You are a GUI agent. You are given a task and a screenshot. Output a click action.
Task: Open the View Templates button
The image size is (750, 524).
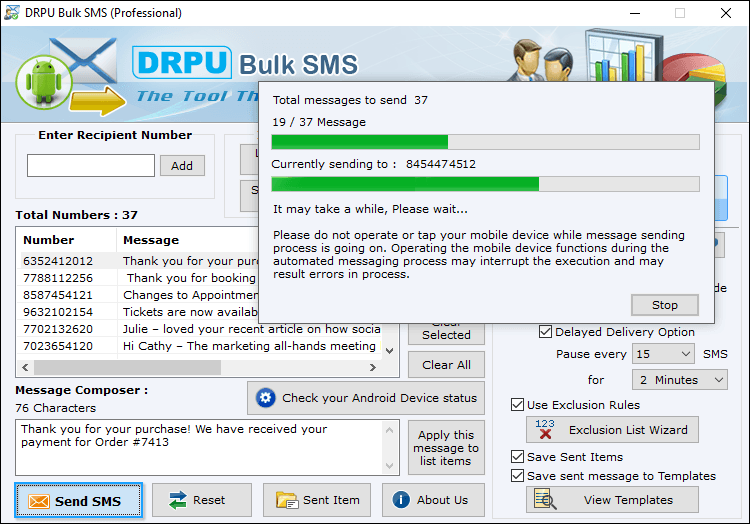click(612, 500)
